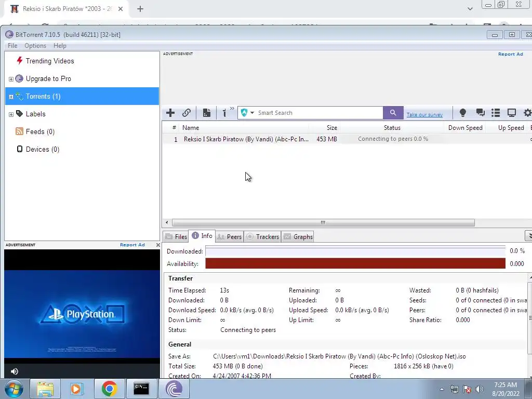Screen dimensions: 532x399
Task: Click the RSS Feeds icon
Action: [x=19, y=131]
